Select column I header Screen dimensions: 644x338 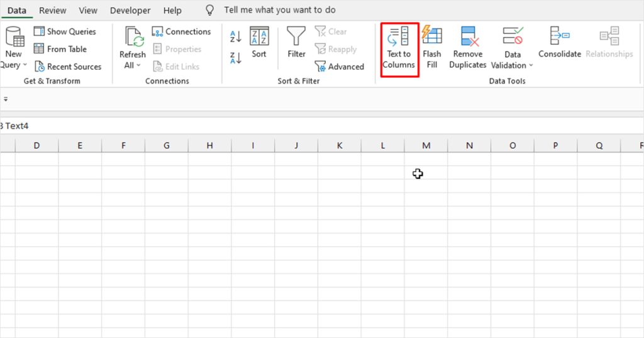pyautogui.click(x=253, y=145)
